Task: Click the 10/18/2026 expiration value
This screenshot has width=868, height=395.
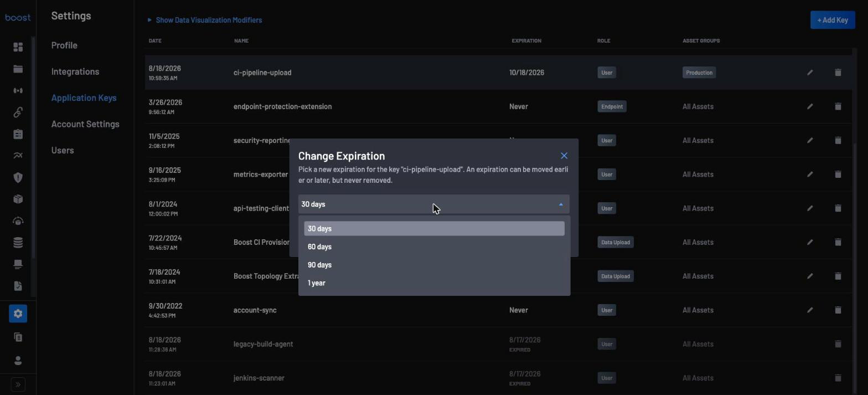Action: [x=526, y=73]
